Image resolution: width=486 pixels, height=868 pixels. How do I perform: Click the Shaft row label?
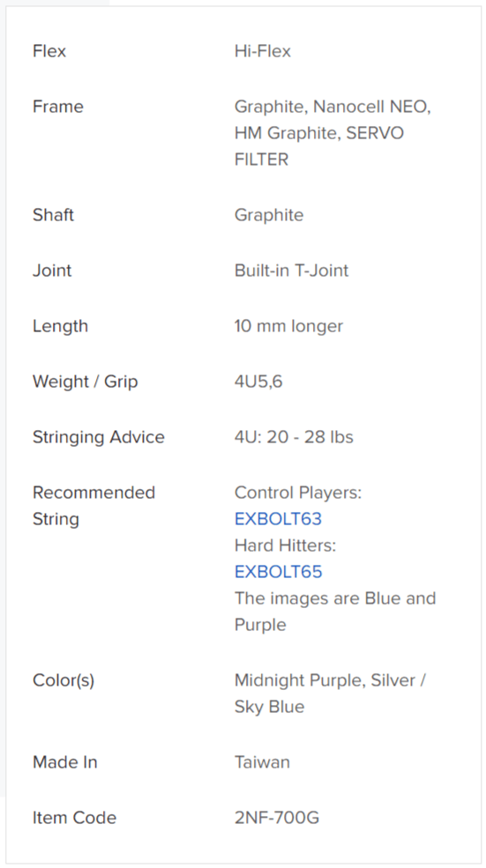coord(53,215)
